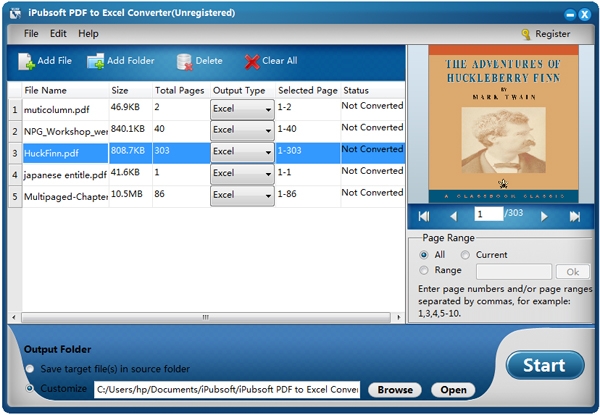Click the Add Folder icon

point(95,61)
